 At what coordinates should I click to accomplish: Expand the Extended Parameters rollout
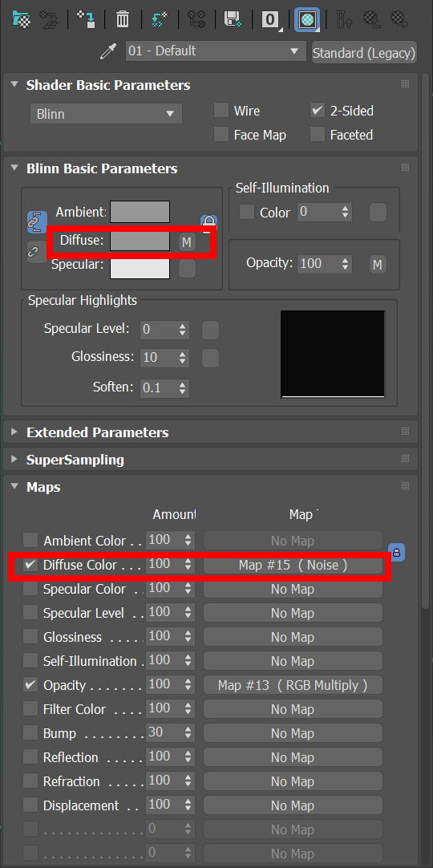[14, 432]
